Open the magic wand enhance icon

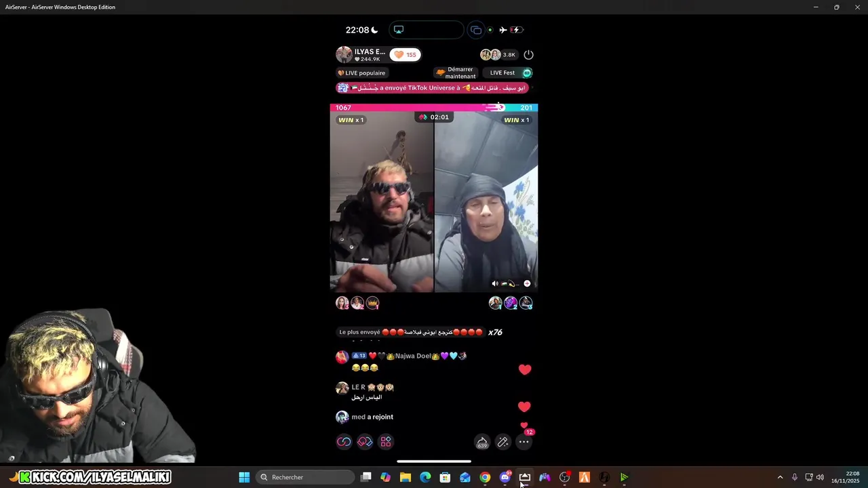503,442
